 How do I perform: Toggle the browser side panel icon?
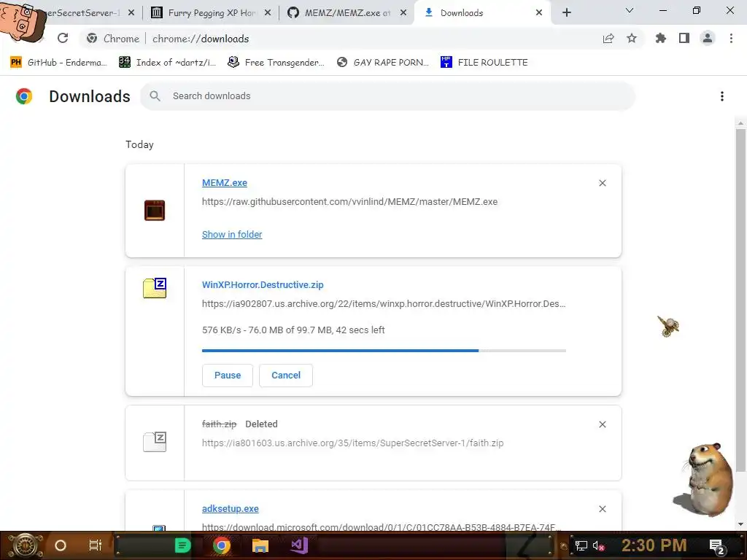coord(684,38)
